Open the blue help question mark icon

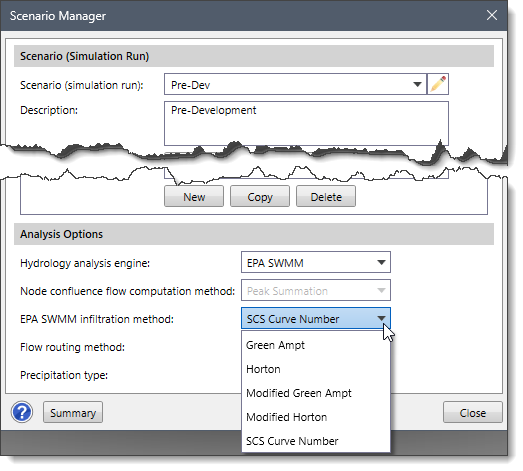tap(22, 412)
